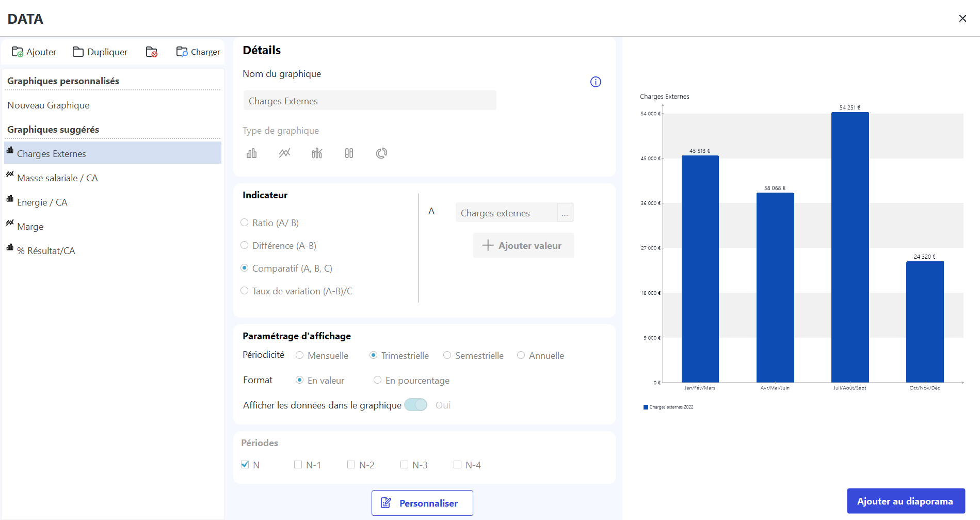Image resolution: width=980 pixels, height=520 pixels.
Task: Click the line icon beside Masse salariale / CA
Action: click(x=10, y=174)
